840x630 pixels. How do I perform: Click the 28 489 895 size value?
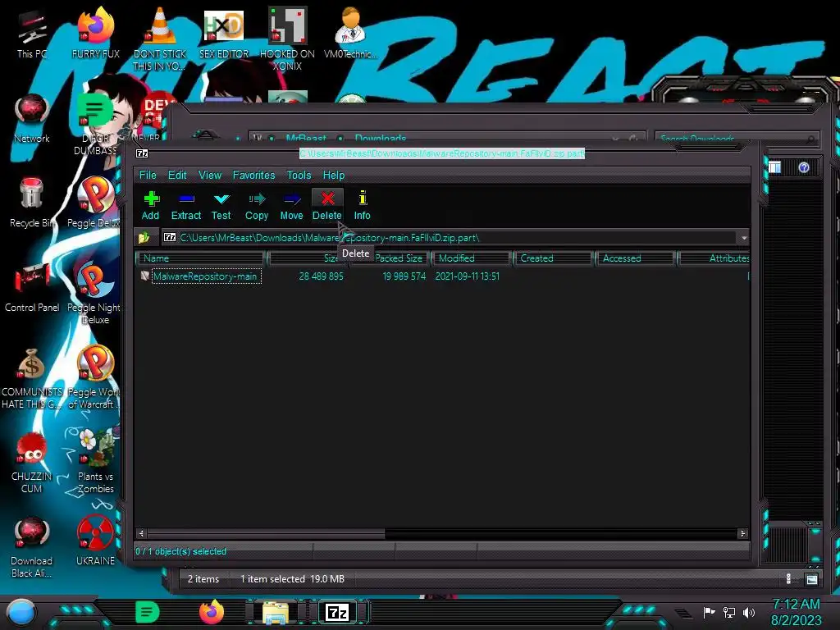321,276
